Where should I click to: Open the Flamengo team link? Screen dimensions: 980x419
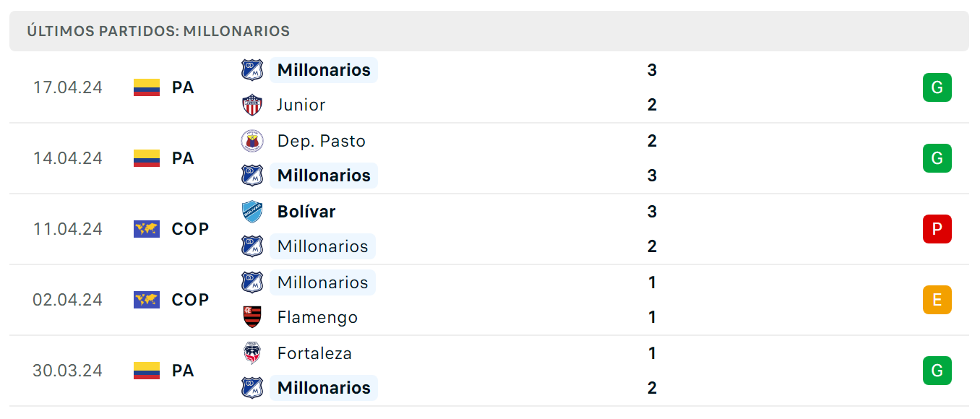pos(317,317)
